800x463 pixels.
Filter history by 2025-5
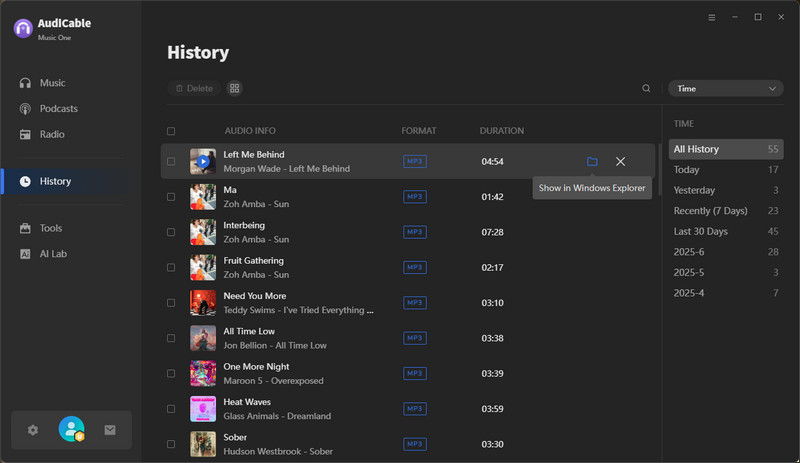(x=726, y=273)
